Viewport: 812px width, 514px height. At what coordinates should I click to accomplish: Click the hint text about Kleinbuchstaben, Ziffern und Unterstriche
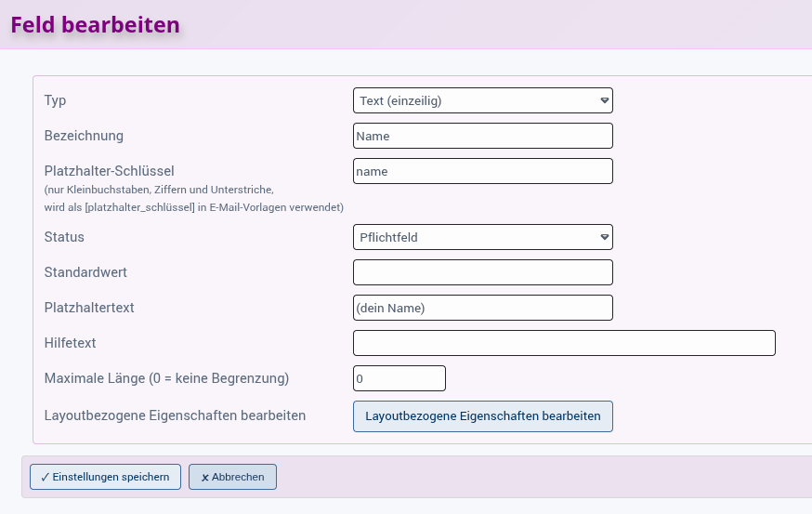coord(159,190)
